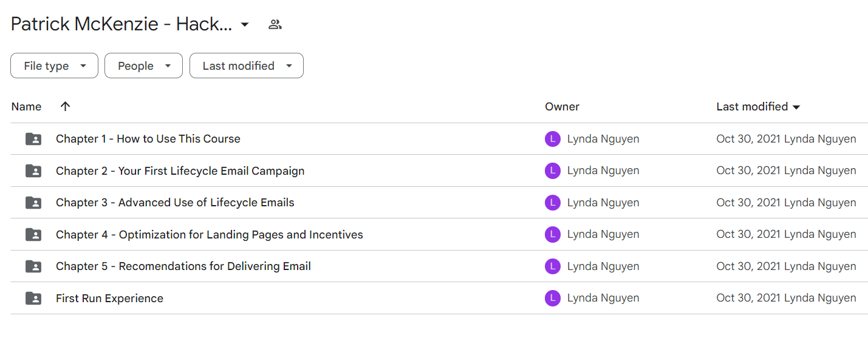Sort the file list by the Name column header
Screen dimensions: 868x358
click(x=26, y=107)
